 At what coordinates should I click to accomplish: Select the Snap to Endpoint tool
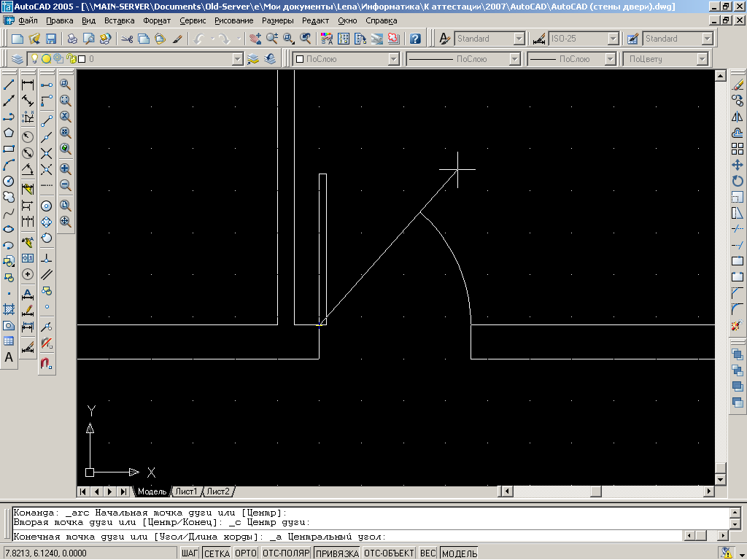pos(47,122)
